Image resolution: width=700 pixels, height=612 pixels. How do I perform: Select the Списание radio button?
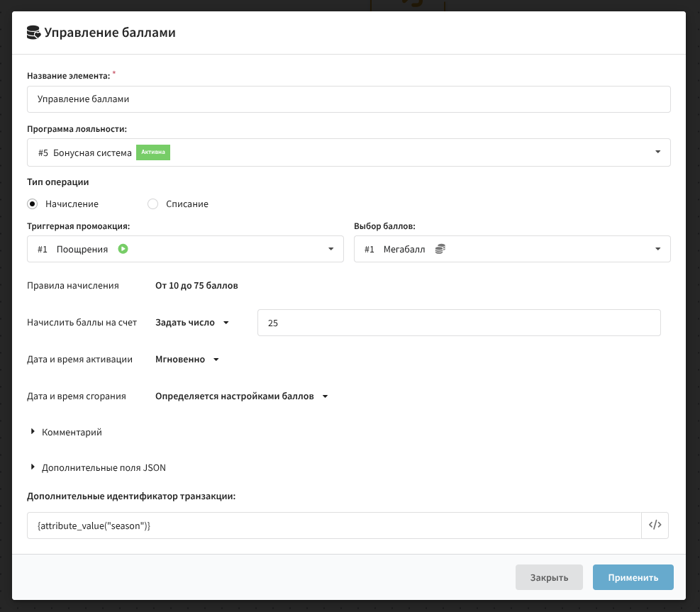[152, 204]
